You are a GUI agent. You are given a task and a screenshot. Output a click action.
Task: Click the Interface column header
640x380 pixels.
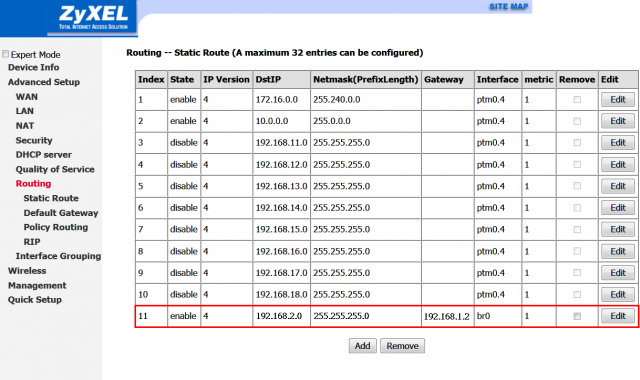(x=498, y=79)
